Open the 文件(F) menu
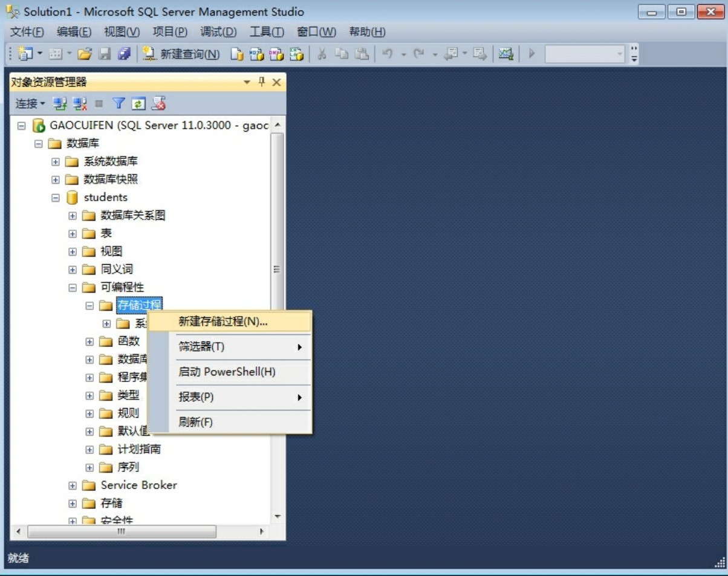This screenshot has width=728, height=576. [x=27, y=32]
